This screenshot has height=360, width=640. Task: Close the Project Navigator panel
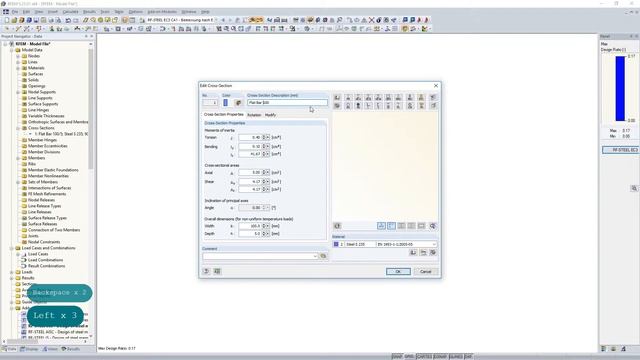pyautogui.click(x=91, y=36)
